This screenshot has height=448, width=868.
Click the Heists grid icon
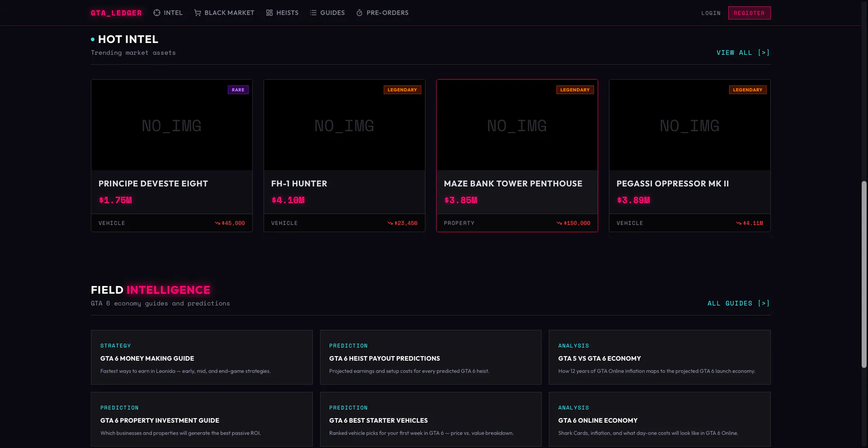point(269,13)
